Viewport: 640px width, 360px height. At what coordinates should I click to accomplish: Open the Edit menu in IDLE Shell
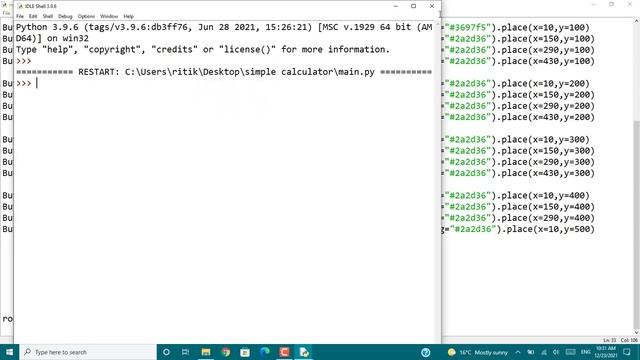pos(33,16)
